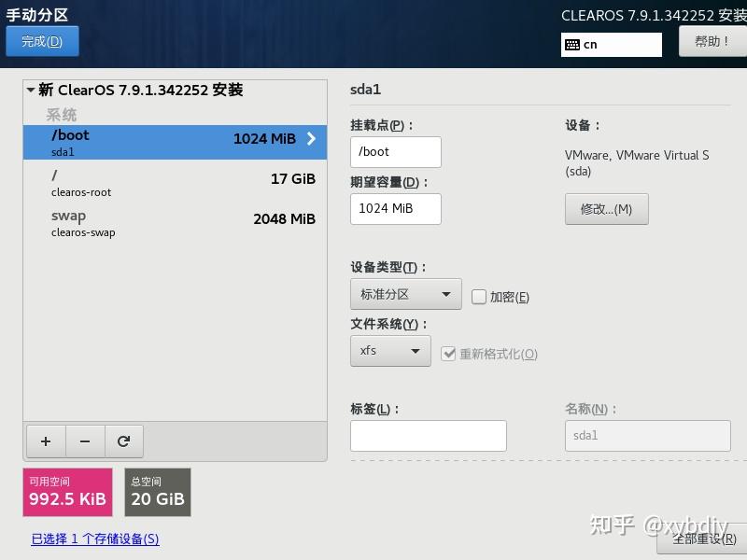This screenshot has width=747, height=560.
Task: Click the reload partitions icon
Action: (x=124, y=441)
